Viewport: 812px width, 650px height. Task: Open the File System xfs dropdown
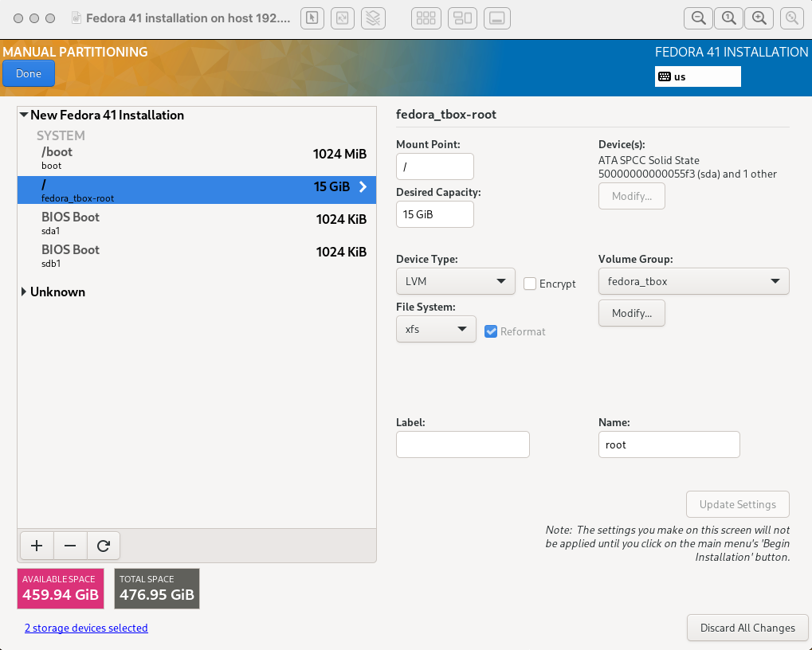436,329
